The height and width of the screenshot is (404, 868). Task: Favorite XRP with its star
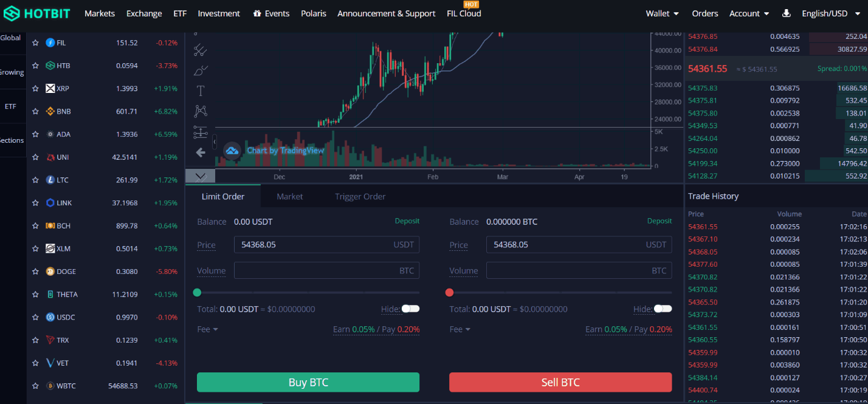click(x=35, y=89)
